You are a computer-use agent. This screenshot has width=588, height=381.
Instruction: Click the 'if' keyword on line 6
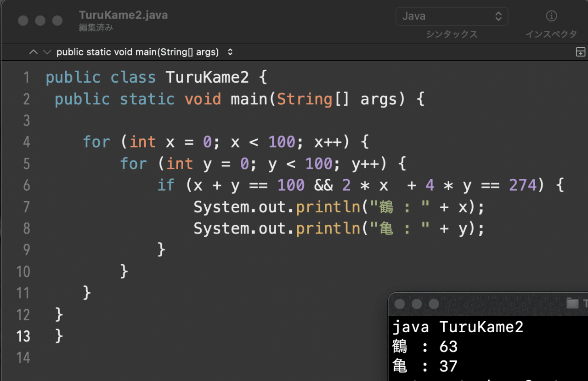coord(166,185)
